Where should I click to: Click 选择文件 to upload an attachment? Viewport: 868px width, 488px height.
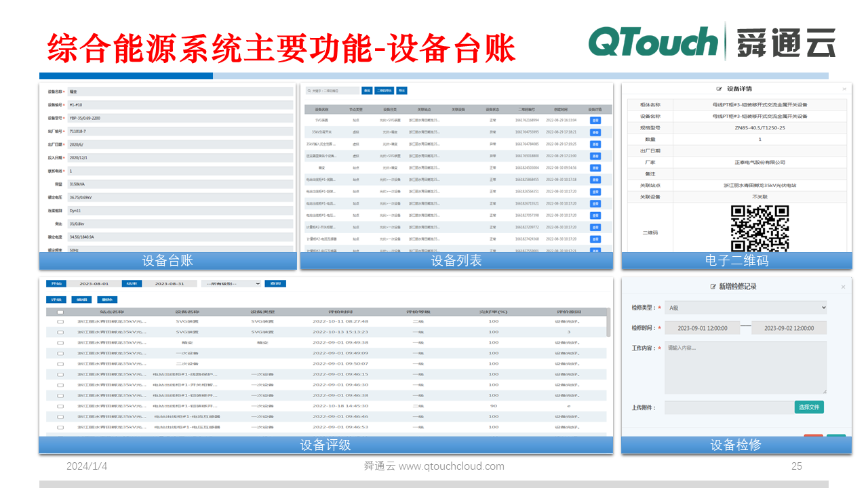click(x=810, y=407)
